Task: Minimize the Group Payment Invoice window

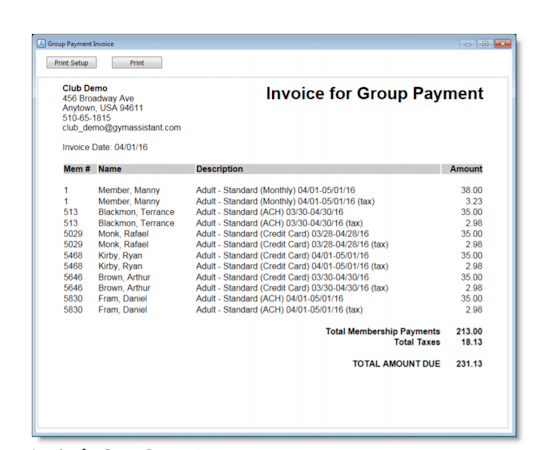Action: click(468, 44)
